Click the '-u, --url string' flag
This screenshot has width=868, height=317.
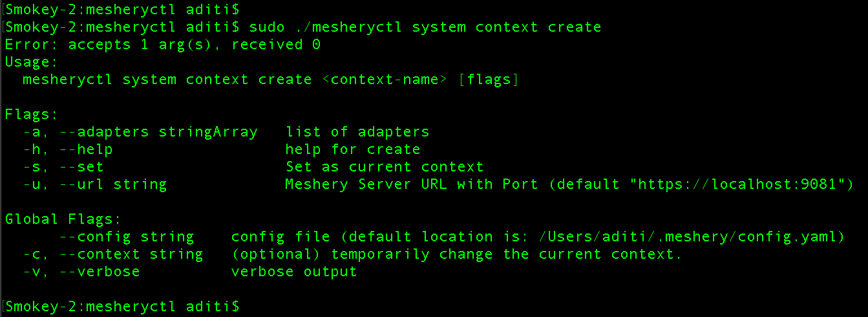94,184
